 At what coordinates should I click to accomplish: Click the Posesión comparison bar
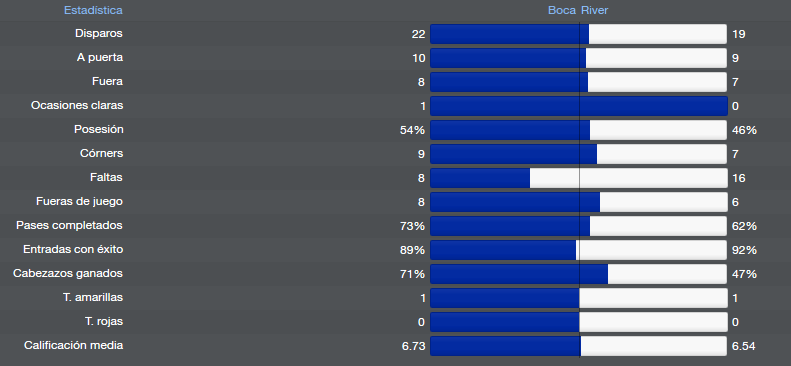[x=579, y=130]
